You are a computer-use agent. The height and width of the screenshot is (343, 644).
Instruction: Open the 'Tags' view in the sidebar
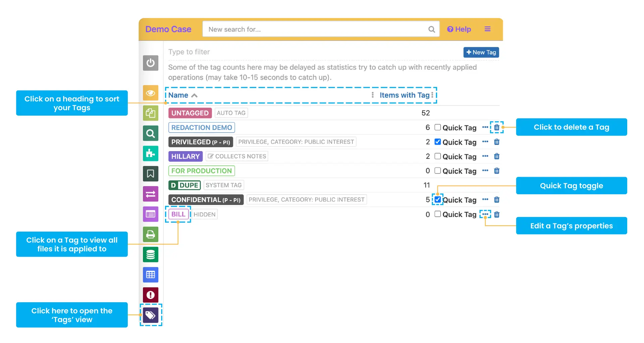(151, 315)
